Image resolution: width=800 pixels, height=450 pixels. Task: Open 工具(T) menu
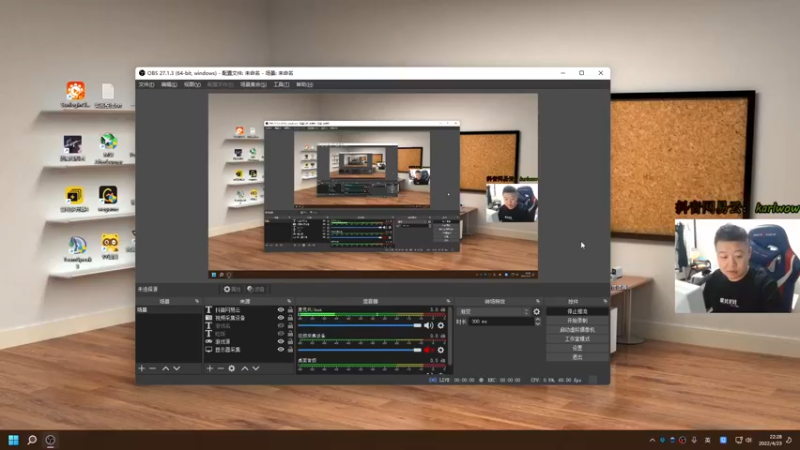pyautogui.click(x=281, y=85)
